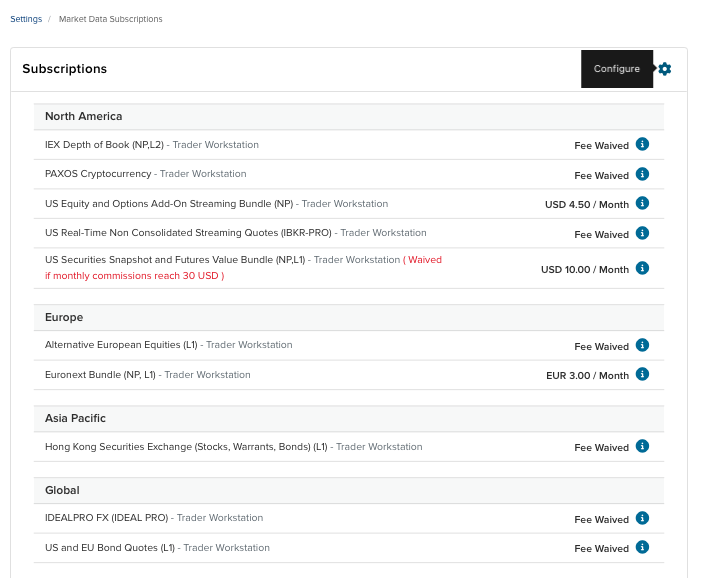Select US and EU Bond Quotes (L1) text
The image size is (706, 578).
[110, 547]
